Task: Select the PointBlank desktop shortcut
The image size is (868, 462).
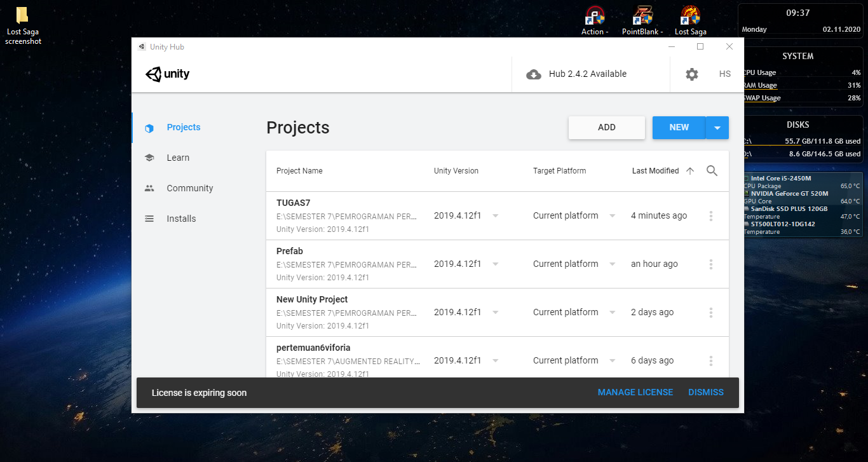Action: click(x=642, y=20)
